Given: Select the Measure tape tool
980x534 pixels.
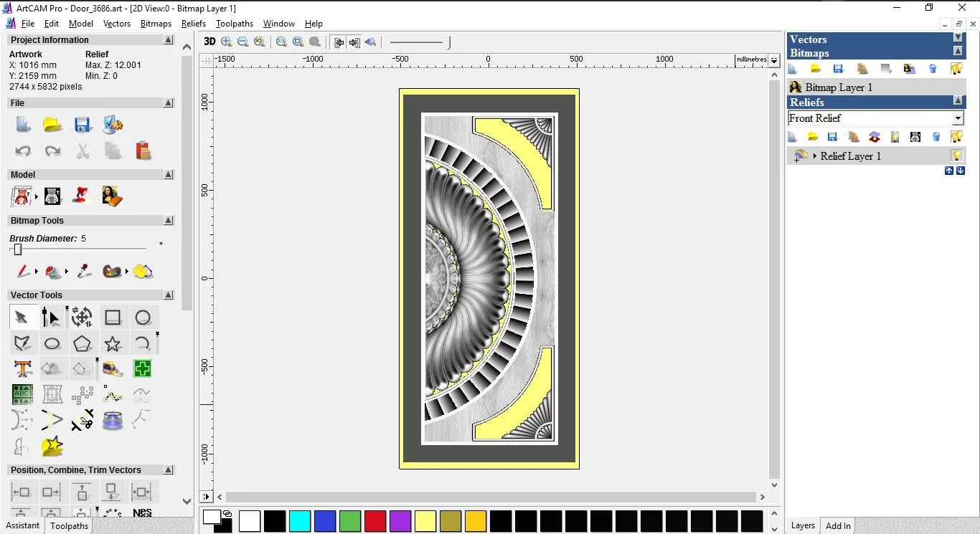Looking at the screenshot, I should click(x=113, y=368).
